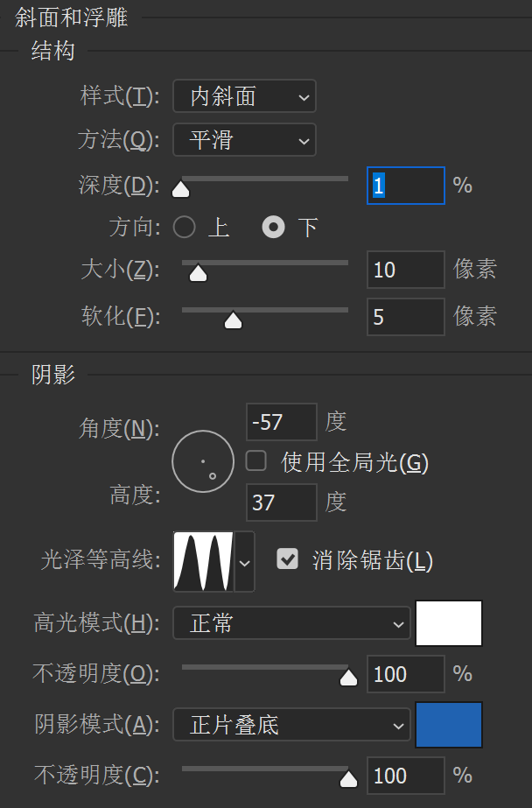Expand the gloss contour picker arrow

(245, 561)
